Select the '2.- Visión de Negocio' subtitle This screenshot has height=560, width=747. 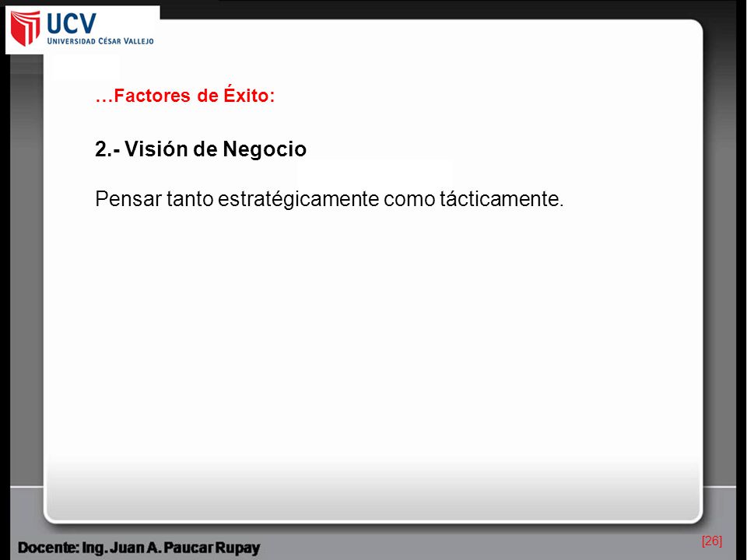coord(201,149)
